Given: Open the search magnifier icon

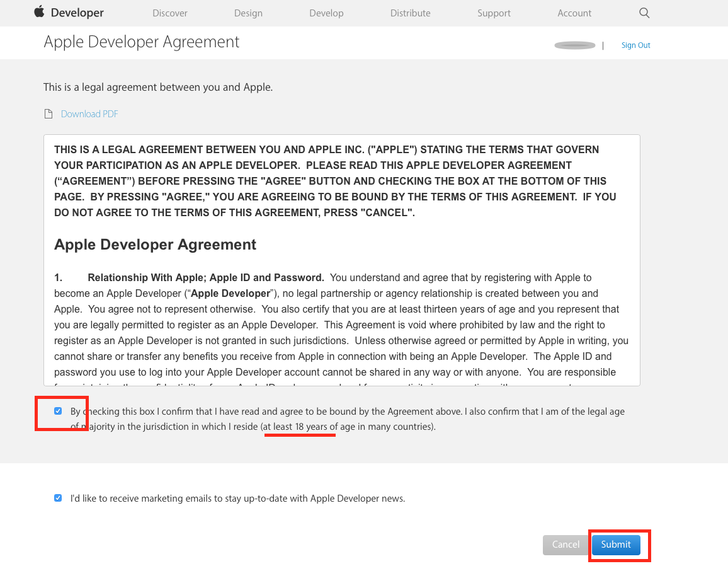Looking at the screenshot, I should click(x=644, y=13).
